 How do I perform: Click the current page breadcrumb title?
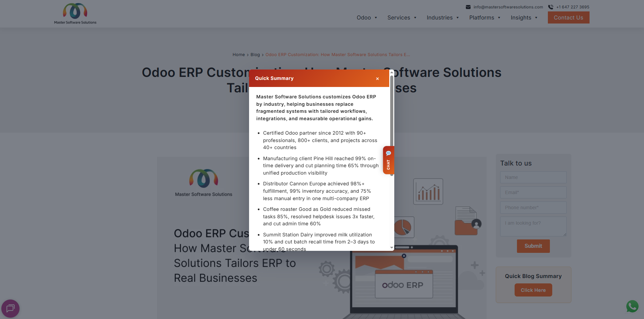338,55
